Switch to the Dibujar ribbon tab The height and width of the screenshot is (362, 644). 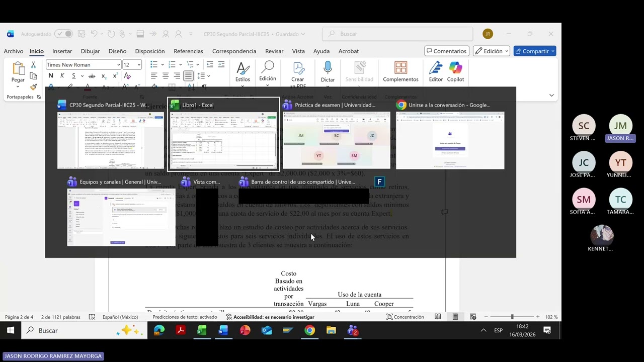(x=90, y=51)
